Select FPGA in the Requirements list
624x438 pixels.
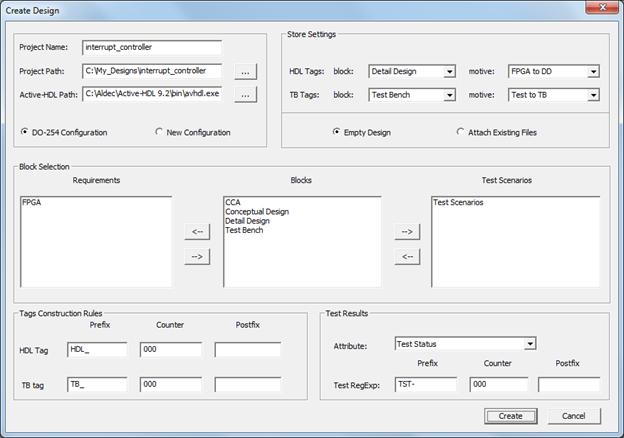(x=32, y=202)
